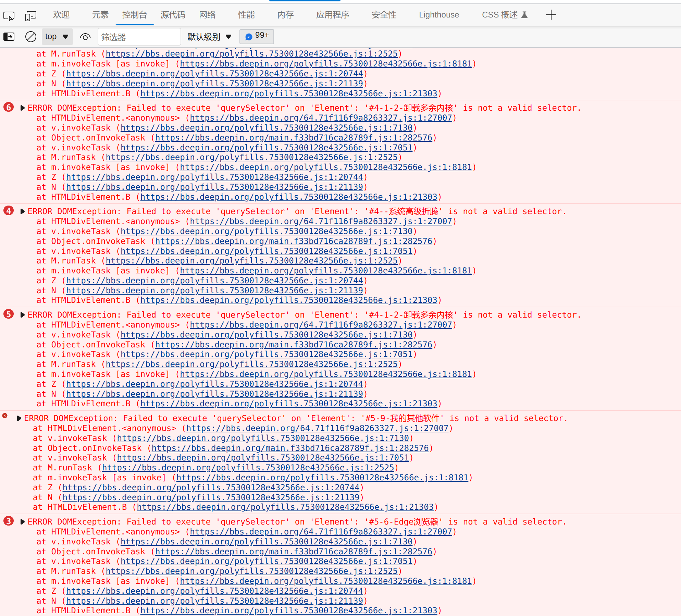Click the small red error icon beside '#5-9' error
Image resolution: width=681 pixels, height=616 pixels.
[x=5, y=416]
